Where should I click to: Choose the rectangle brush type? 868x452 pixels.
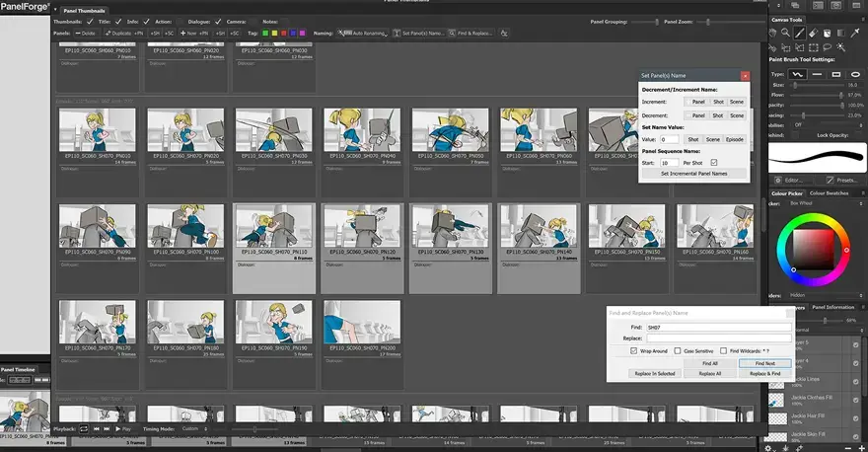(836, 74)
